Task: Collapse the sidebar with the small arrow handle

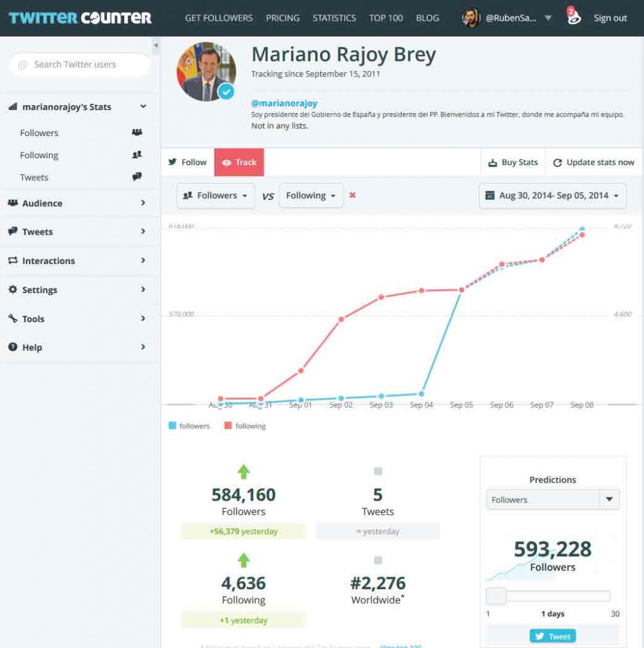Action: tap(156, 45)
